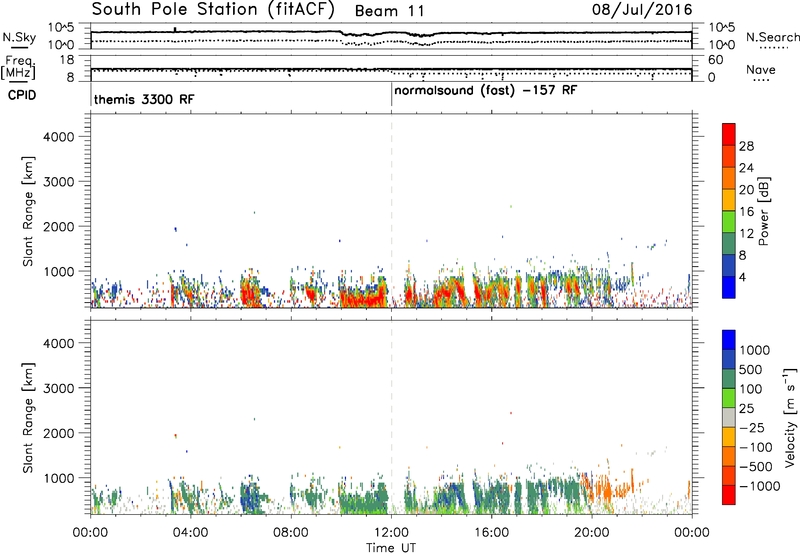Click the 'CPID' row label

click(22, 95)
